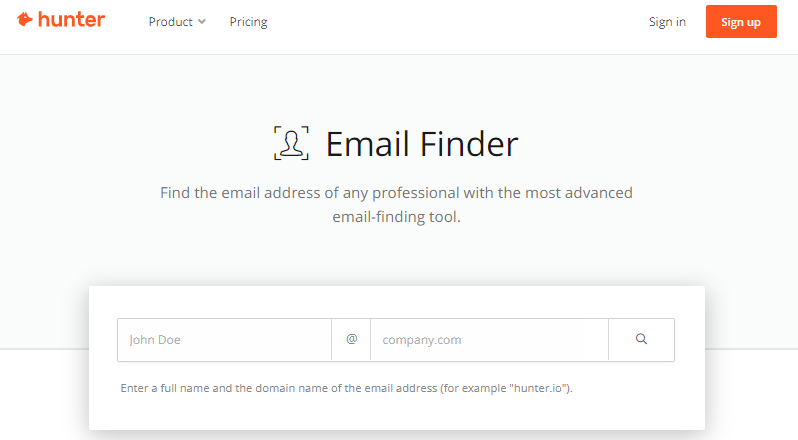Viewport: 798px width, 440px height.
Task: Click the "hunter.io" example in the hint
Action: coord(538,388)
